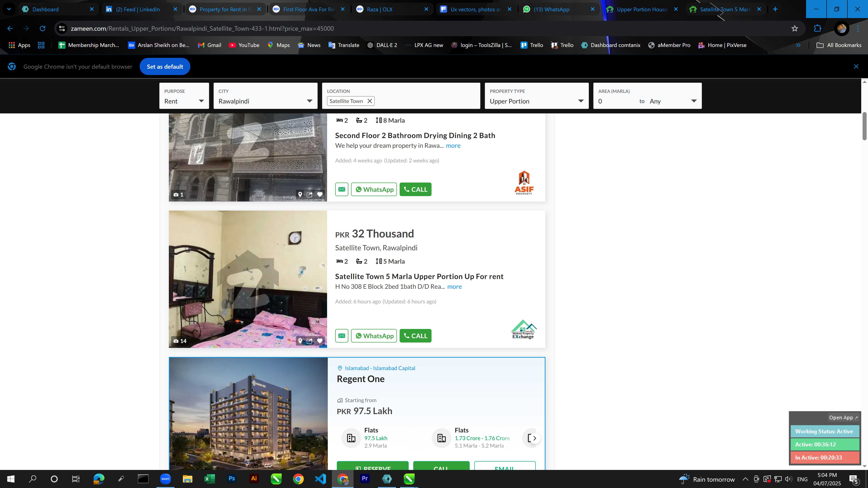
Task: Open the Purpose Rent dropdown
Action: pyautogui.click(x=184, y=96)
